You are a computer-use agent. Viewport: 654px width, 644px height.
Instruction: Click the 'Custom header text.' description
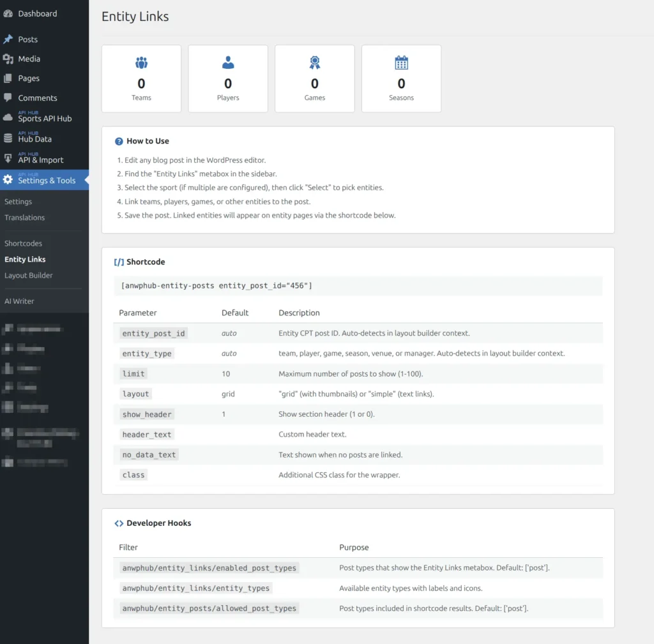tap(312, 435)
